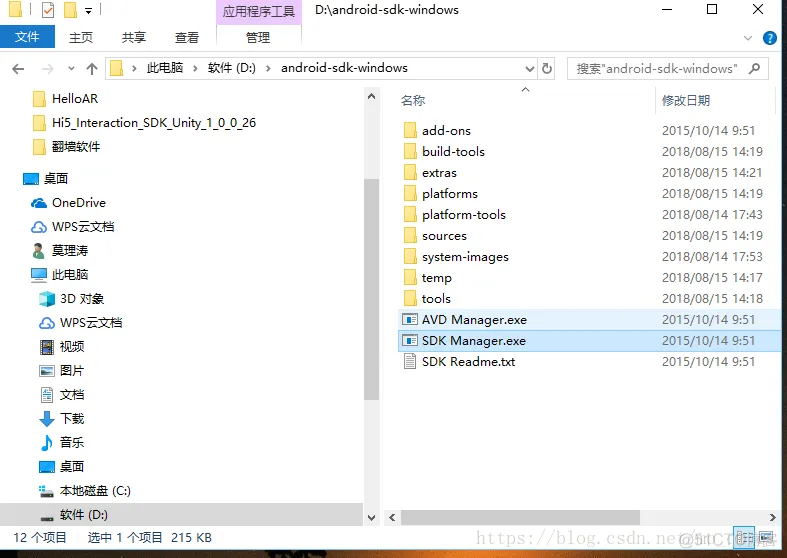Click file list horizontal scroll left arrow
The width and height of the screenshot is (787, 558).
[392, 517]
